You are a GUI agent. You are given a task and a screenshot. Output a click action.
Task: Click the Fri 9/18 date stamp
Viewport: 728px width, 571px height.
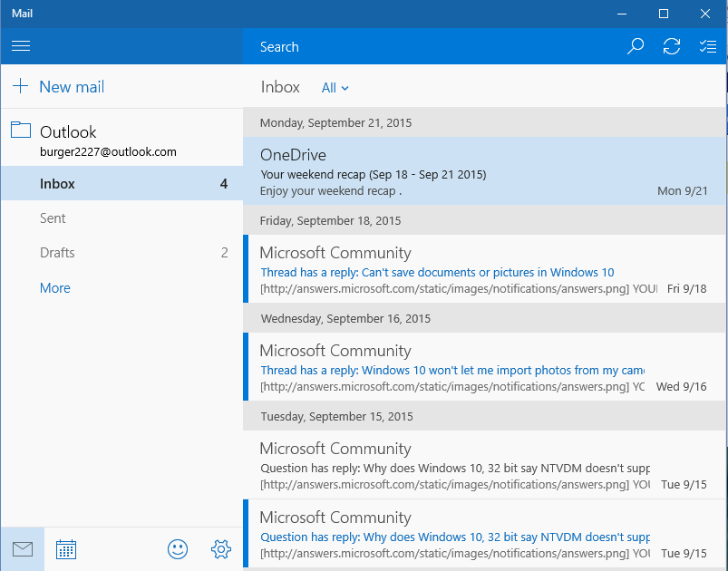(686, 289)
